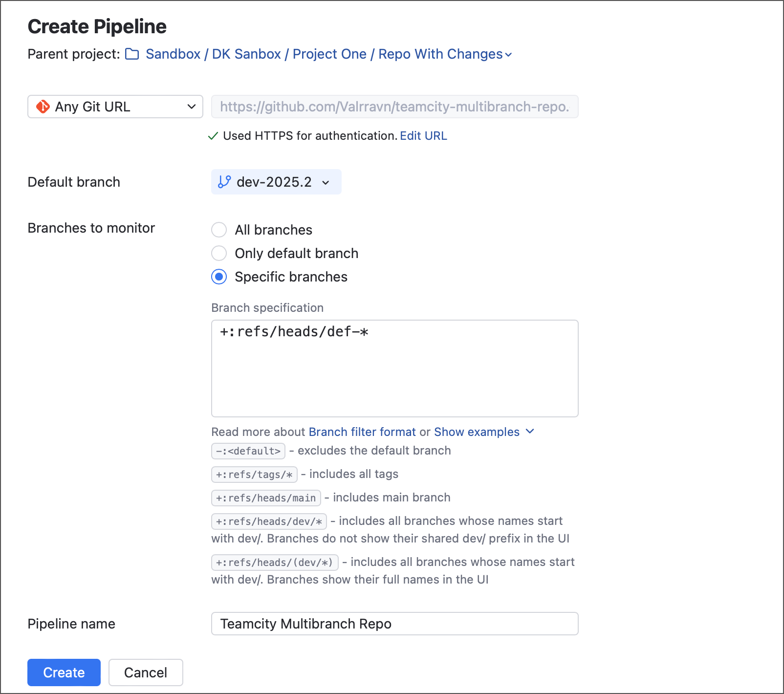Screen dimensions: 784x694
Task: Expand "Show examples" for branch filters
Action: (476, 432)
